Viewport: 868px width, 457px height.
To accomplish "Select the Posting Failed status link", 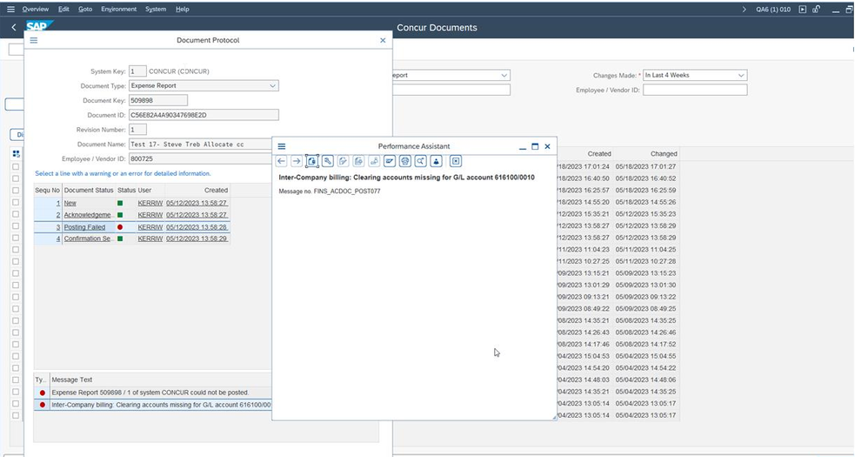I will (x=84, y=227).
